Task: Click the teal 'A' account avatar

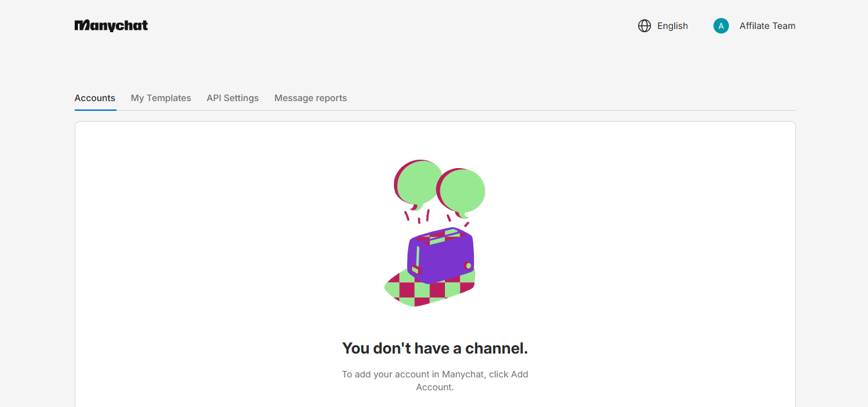Action: tap(721, 26)
